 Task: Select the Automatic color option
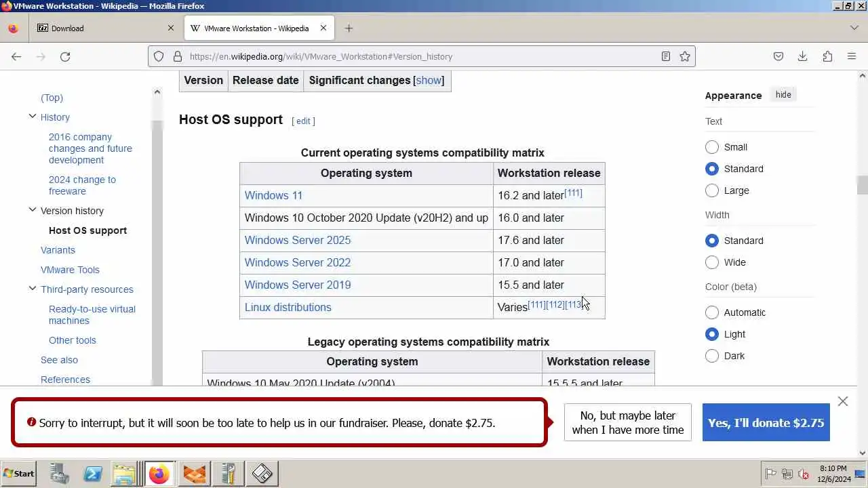click(x=712, y=312)
